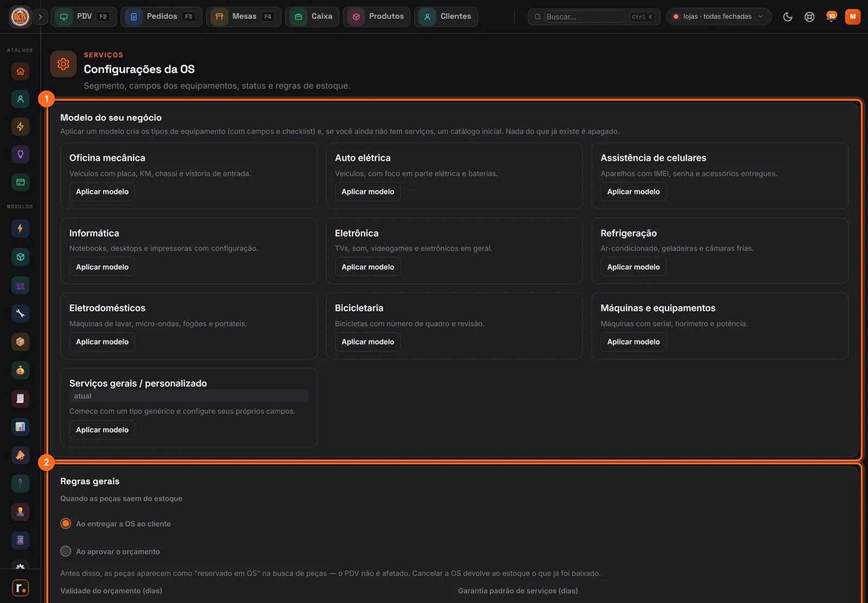This screenshot has width=868, height=603.
Task: Open the calculator keypad module icon
Action: point(20,540)
